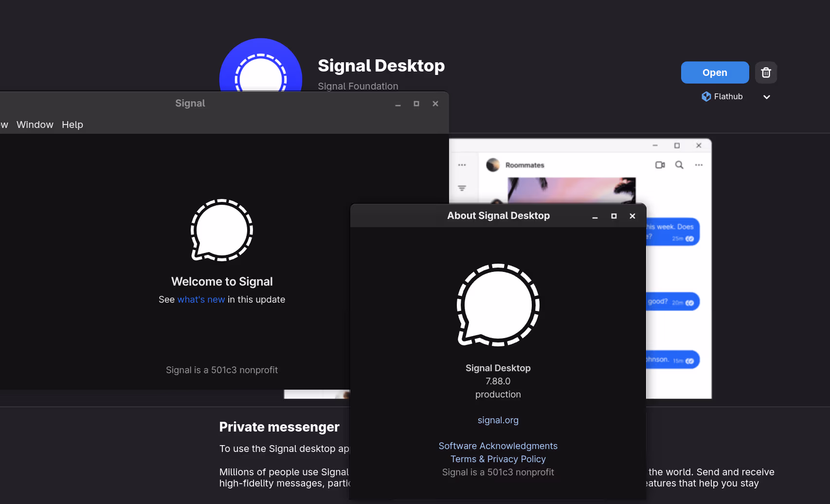The width and height of the screenshot is (830, 504).
Task: Click the filter icon in the screenshot sidebar
Action: (x=462, y=188)
